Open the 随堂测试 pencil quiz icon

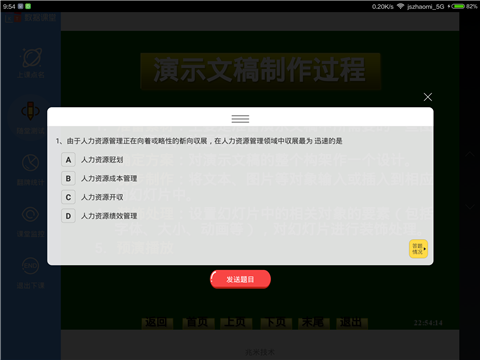click(30, 111)
